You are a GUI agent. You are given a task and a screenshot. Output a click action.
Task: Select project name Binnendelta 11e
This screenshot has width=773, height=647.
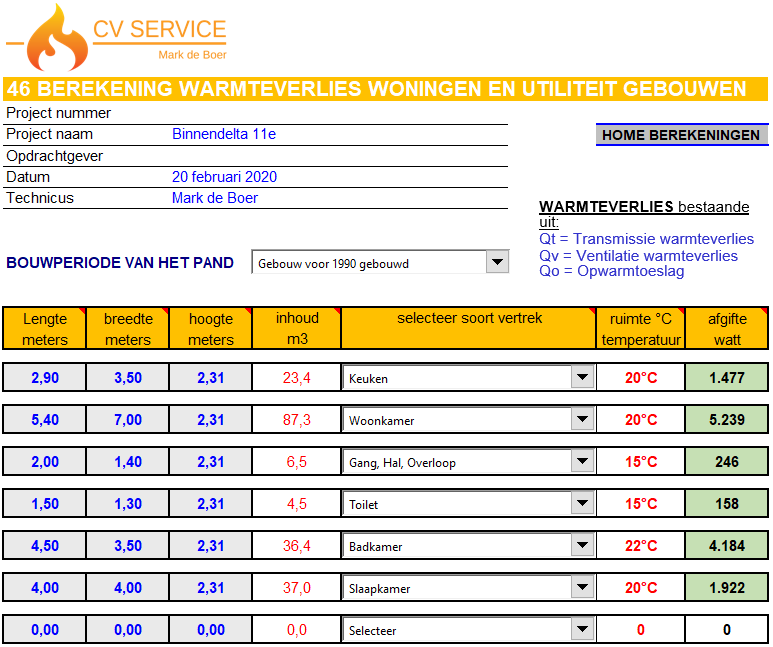pyautogui.click(x=224, y=134)
